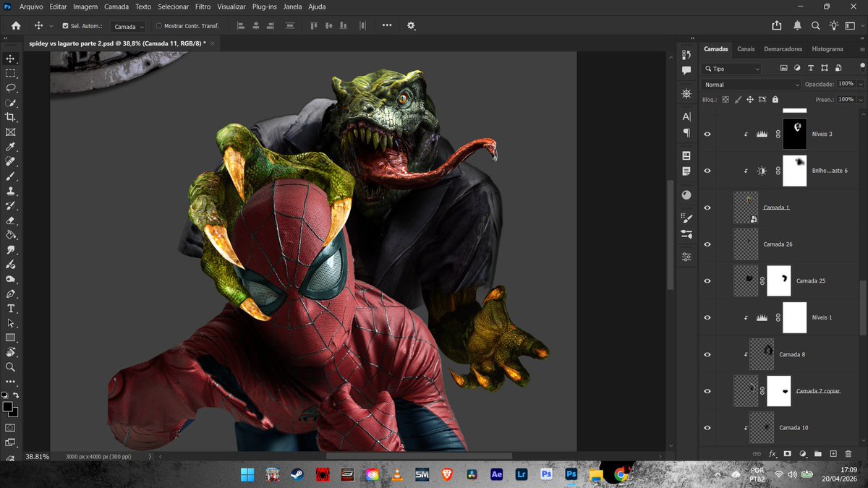
Task: Filter layers by pixel layer type
Action: 783,68
